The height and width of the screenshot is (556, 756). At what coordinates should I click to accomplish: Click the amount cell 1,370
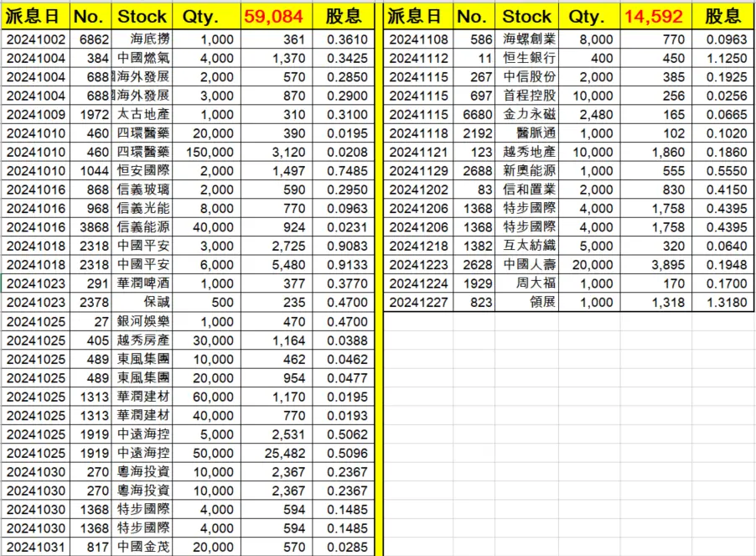pos(277,58)
